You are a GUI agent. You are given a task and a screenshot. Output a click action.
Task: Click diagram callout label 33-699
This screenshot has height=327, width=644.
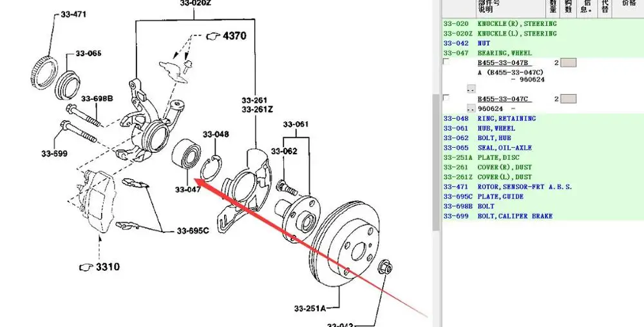[54, 154]
